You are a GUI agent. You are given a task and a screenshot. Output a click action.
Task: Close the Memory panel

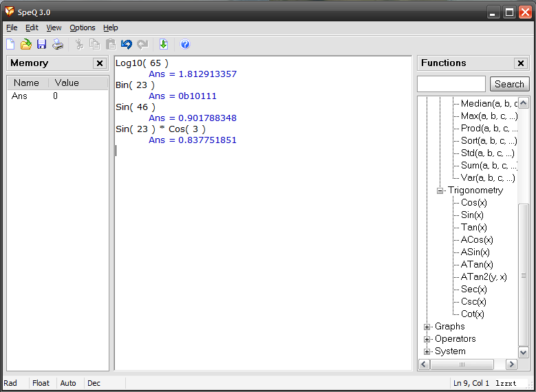tap(100, 63)
